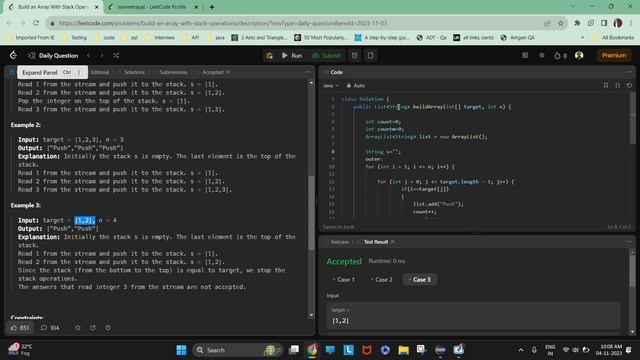Select Case 3 result
This screenshot has width=640, height=360.
click(x=420, y=280)
